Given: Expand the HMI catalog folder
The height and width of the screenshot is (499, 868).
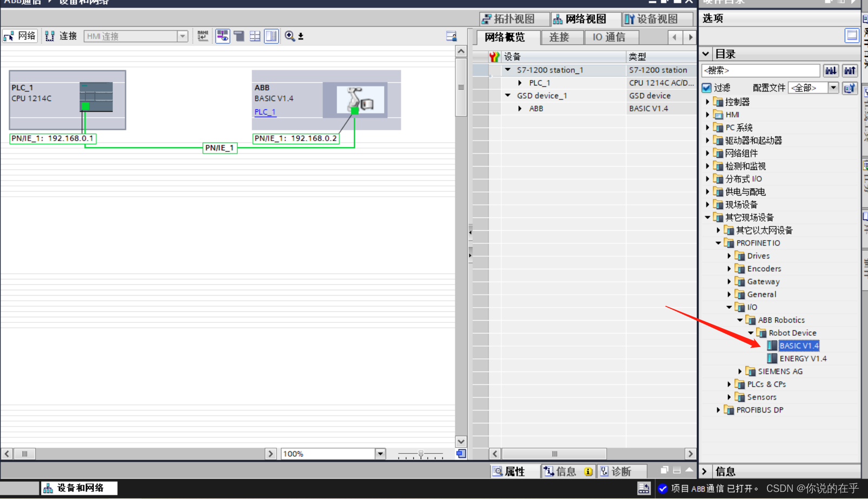Looking at the screenshot, I should pos(708,115).
